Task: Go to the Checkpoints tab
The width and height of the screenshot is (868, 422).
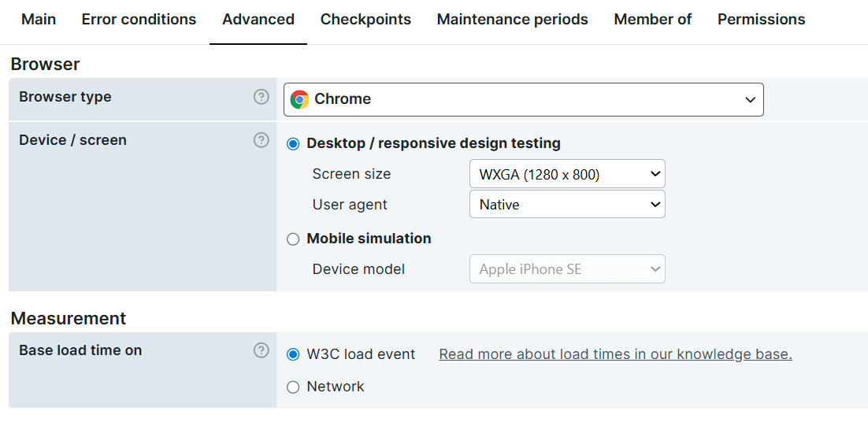Action: [x=365, y=20]
